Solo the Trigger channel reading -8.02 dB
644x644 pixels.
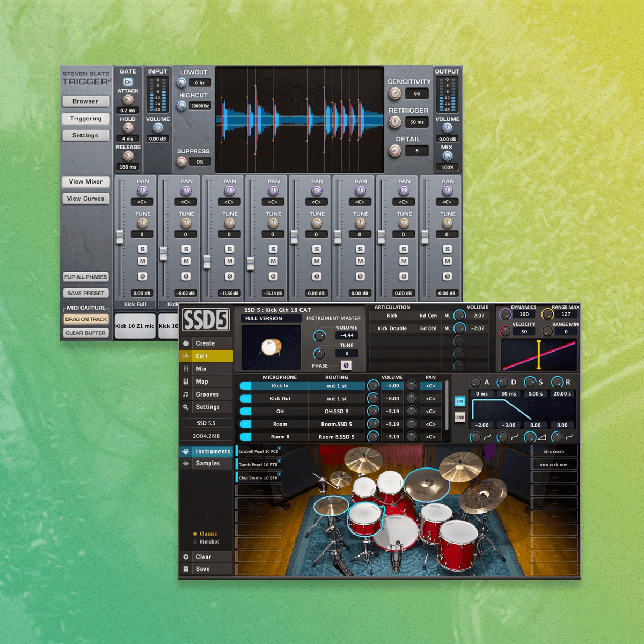tap(186, 249)
